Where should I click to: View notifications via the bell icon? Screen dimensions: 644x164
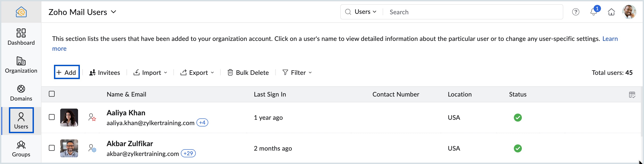click(x=594, y=12)
